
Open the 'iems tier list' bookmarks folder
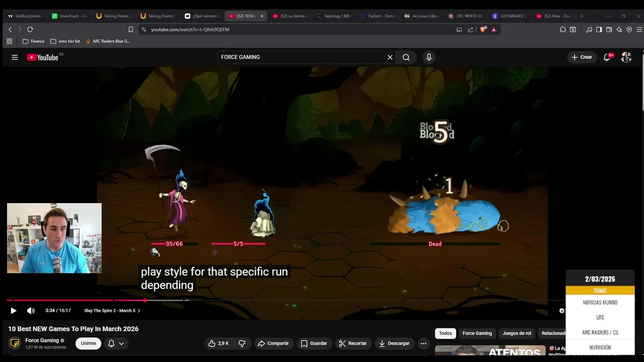65,41
